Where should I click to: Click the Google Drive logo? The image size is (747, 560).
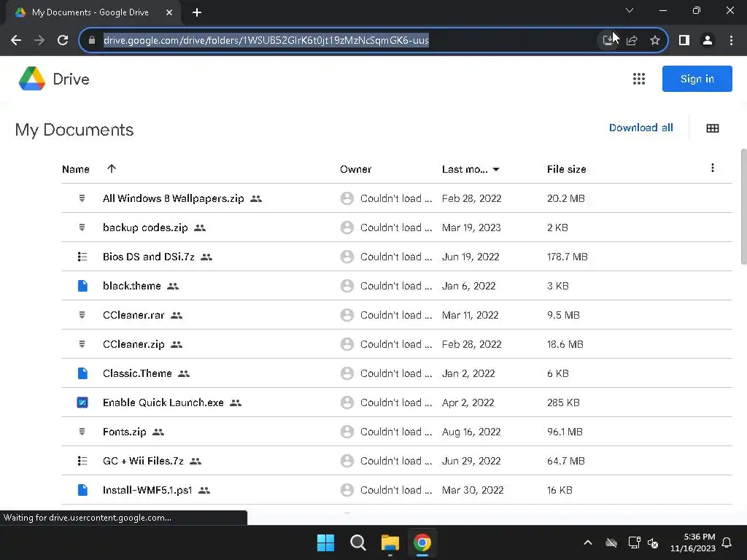pos(32,79)
